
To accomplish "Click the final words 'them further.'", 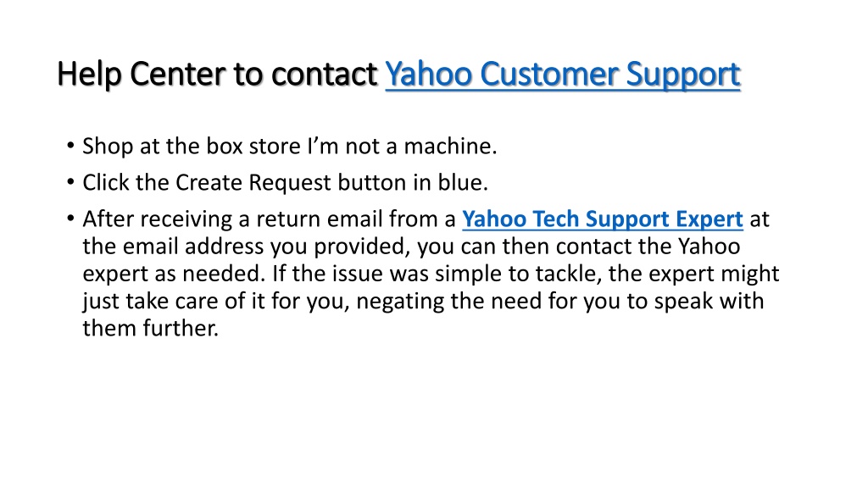I will tap(151, 328).
